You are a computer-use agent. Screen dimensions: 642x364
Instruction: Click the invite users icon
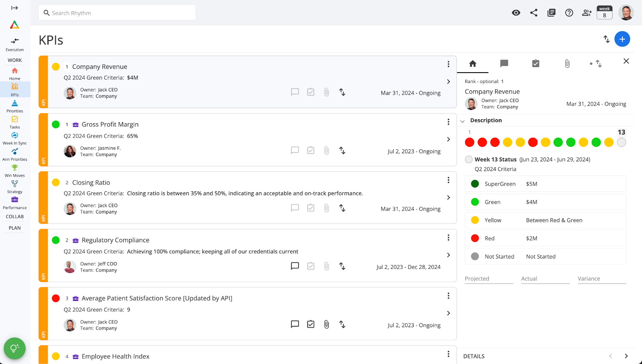coord(587,13)
